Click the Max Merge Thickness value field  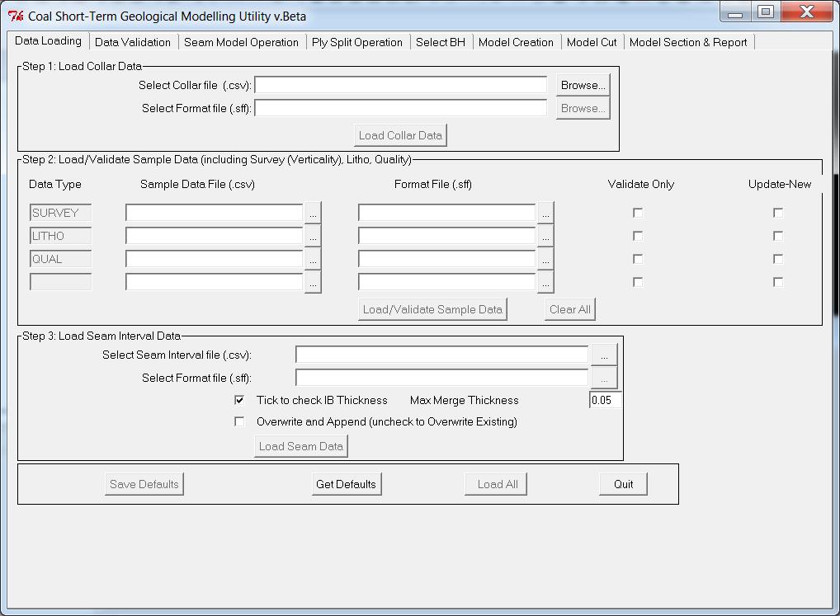605,399
